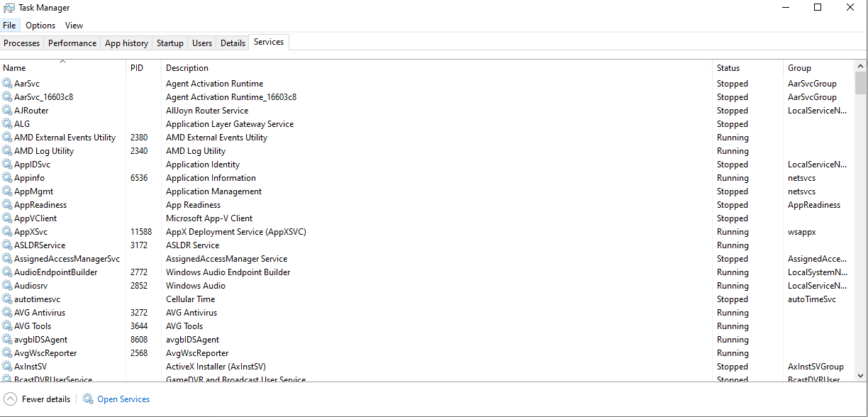
Task: Sort by the PID column header
Action: pos(144,68)
